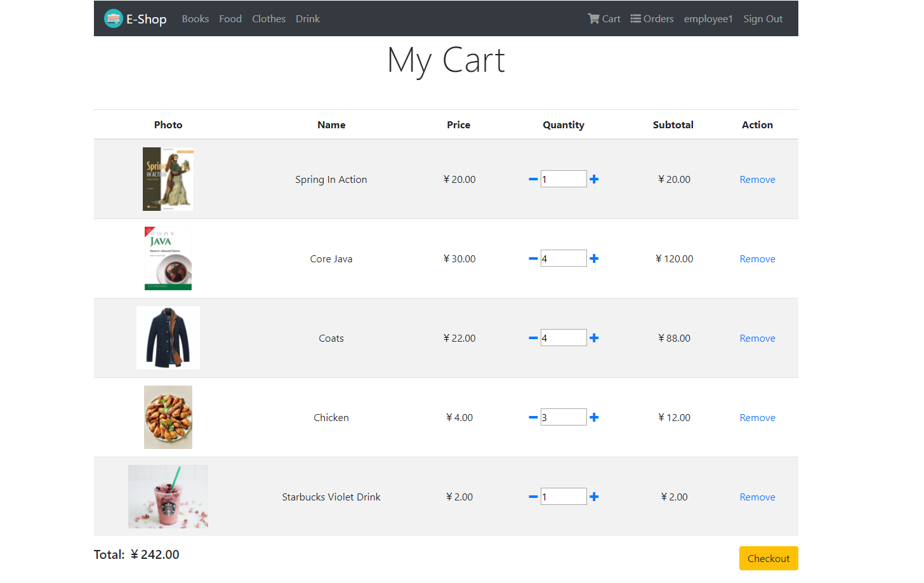Click Core Java book cover
The width and height of the screenshot is (924, 583).
point(168,258)
